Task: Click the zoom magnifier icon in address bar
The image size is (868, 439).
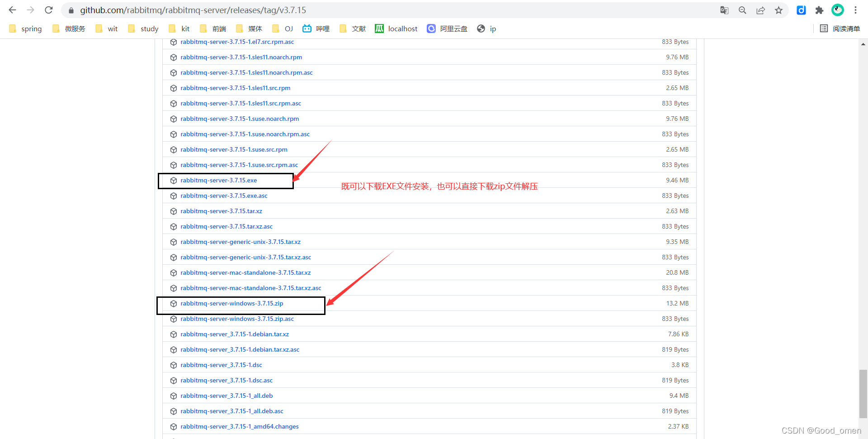Action: (x=742, y=10)
